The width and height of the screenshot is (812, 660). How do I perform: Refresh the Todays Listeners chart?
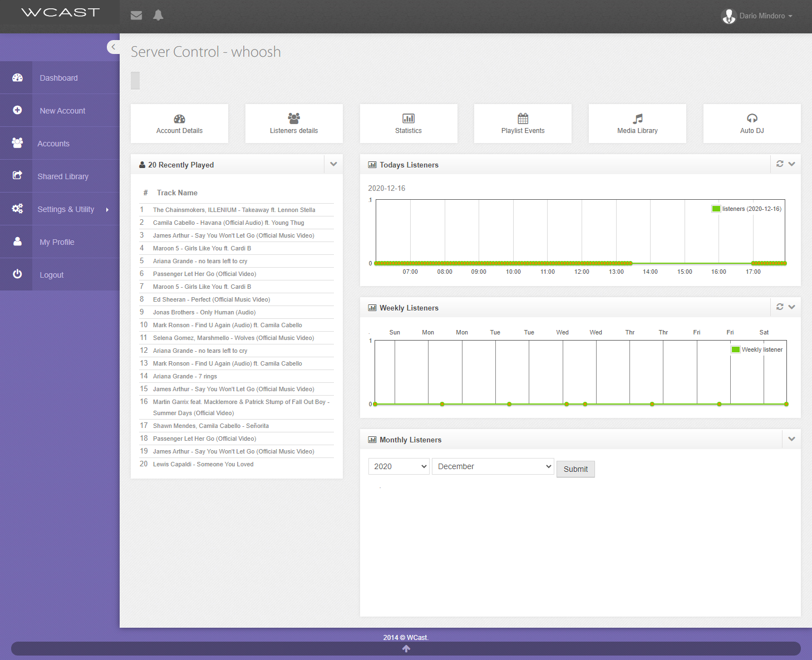pos(780,164)
